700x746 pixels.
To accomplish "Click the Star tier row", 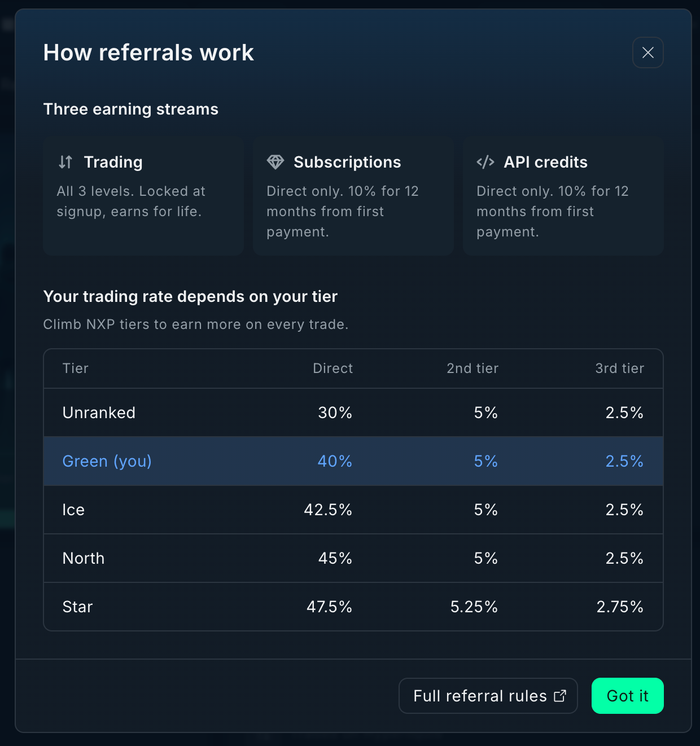I will 353,607.
